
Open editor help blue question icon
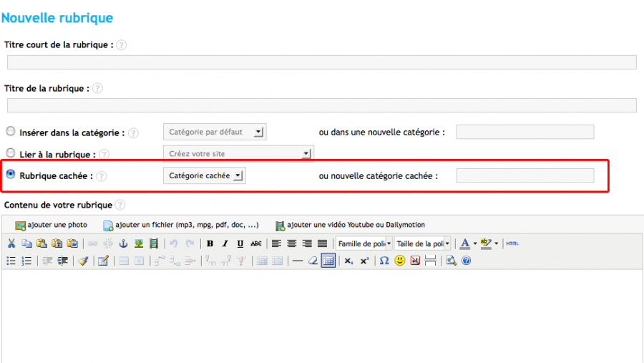(466, 261)
